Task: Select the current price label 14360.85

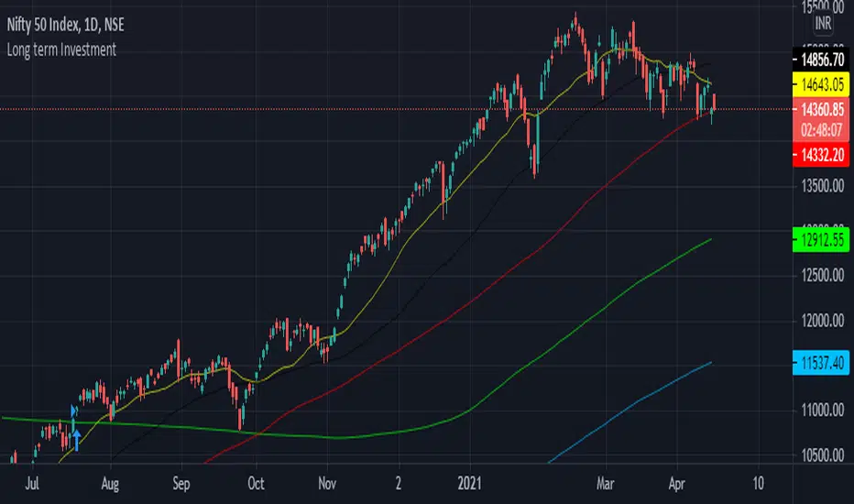Action: pos(821,109)
